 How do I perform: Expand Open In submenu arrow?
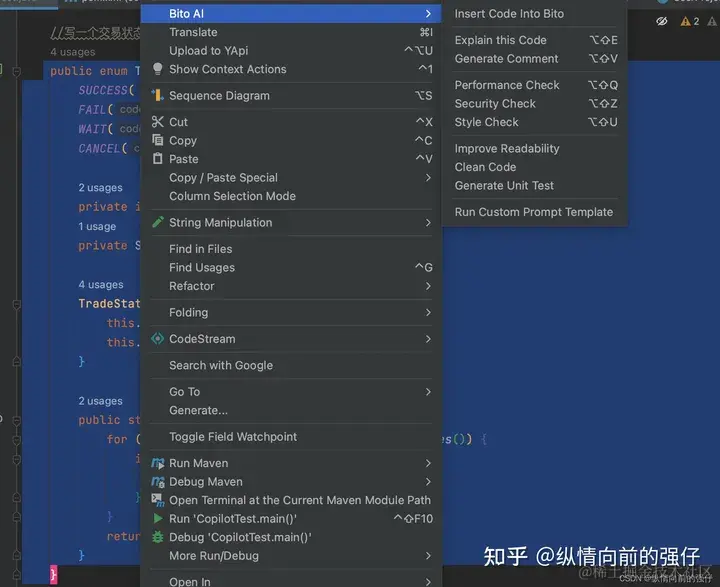[x=428, y=581]
